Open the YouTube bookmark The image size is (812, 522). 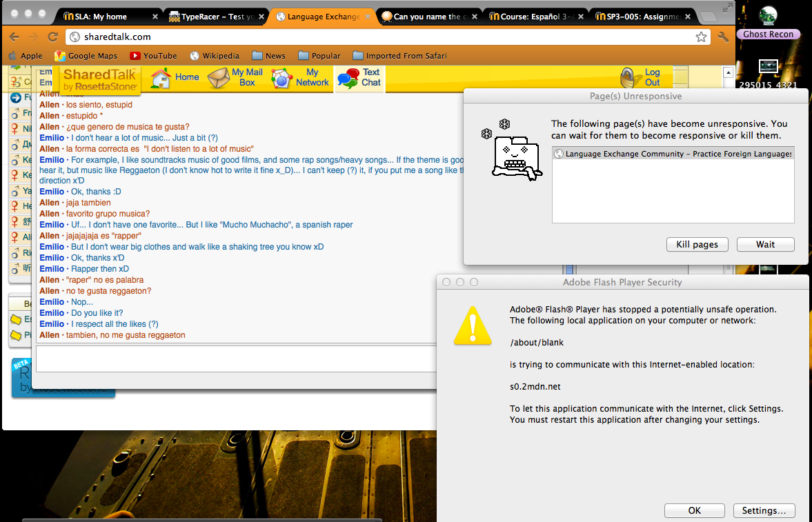(x=152, y=56)
